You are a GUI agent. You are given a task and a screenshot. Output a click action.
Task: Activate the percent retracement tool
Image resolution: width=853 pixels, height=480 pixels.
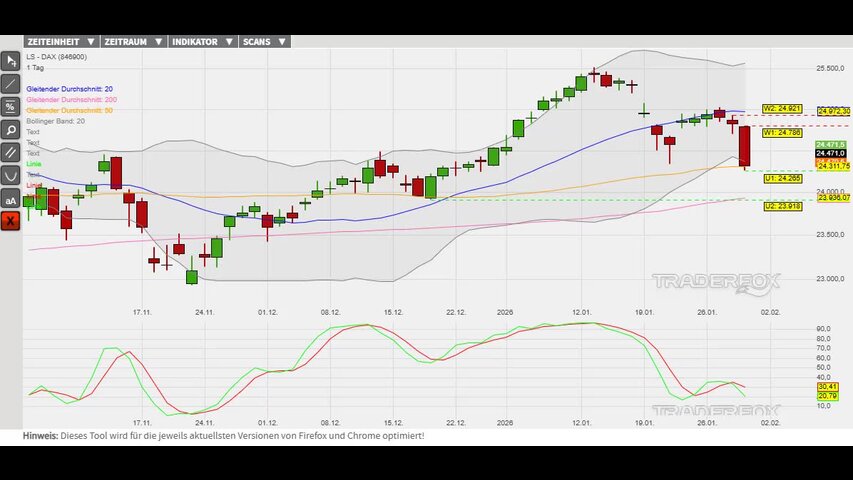tap(10, 107)
